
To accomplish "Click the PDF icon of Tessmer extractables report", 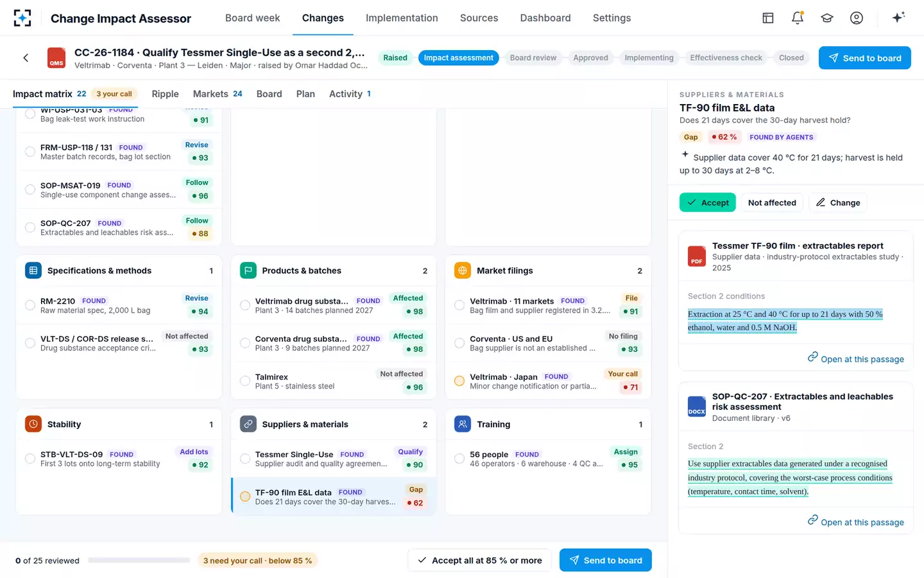I will point(697,256).
